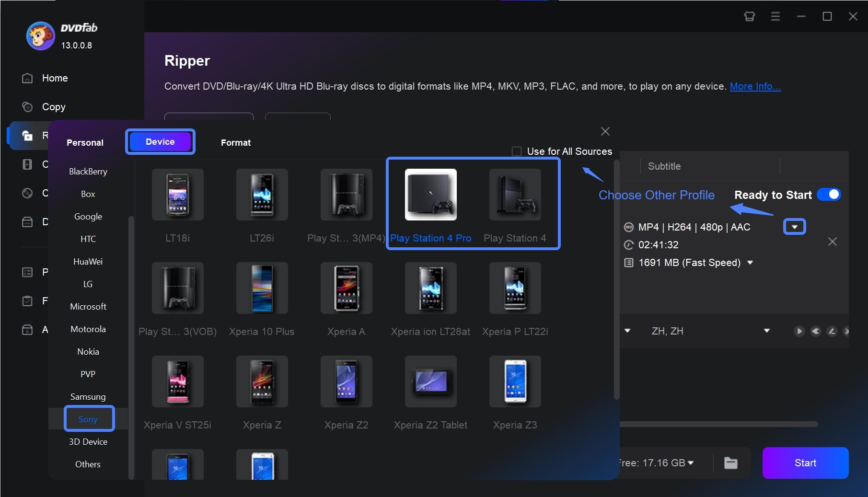Screen dimensions: 868x497
Task: Select Sony brand category
Action: point(88,419)
